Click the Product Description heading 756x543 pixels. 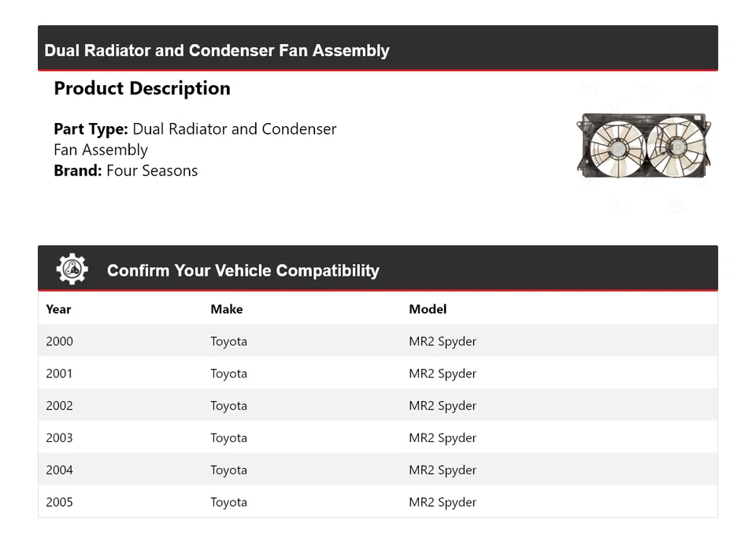(142, 88)
